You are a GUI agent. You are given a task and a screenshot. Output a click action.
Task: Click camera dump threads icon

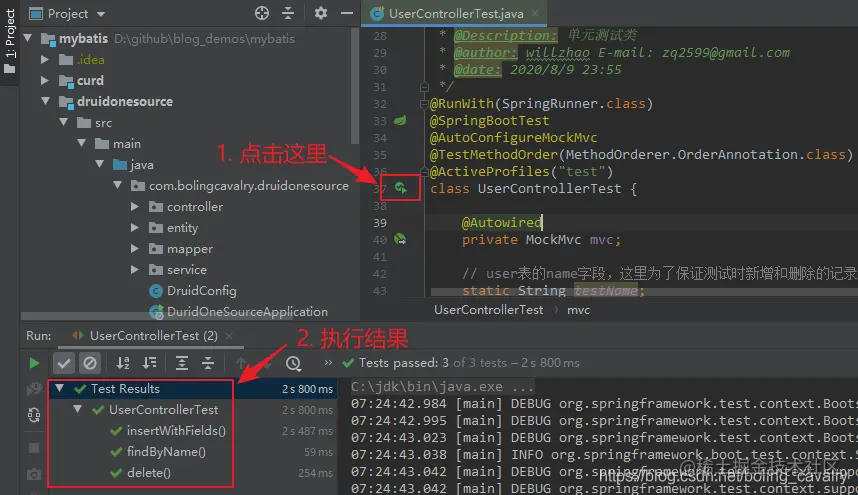[x=34, y=474]
